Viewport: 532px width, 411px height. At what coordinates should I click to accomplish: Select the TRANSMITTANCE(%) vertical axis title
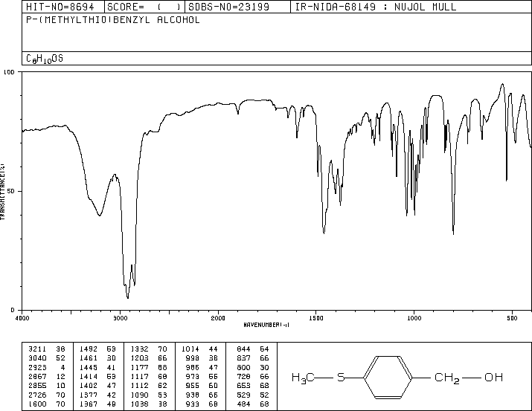click(x=2, y=192)
